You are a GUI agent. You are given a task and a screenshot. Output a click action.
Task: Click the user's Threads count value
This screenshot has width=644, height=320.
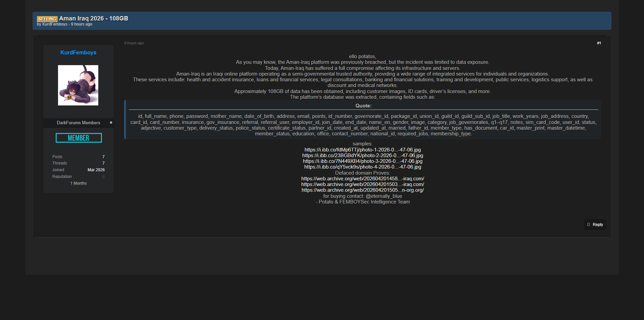pos(103,163)
